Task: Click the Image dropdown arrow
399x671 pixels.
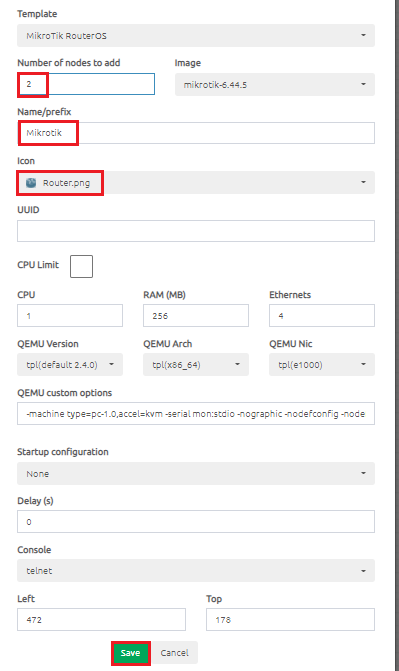Action: 363,84
